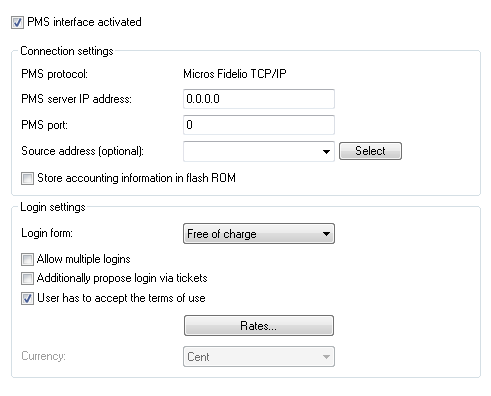Viewport: 491px width, 396px height.
Task: Click the PMS server IP address field
Action: (x=259, y=99)
